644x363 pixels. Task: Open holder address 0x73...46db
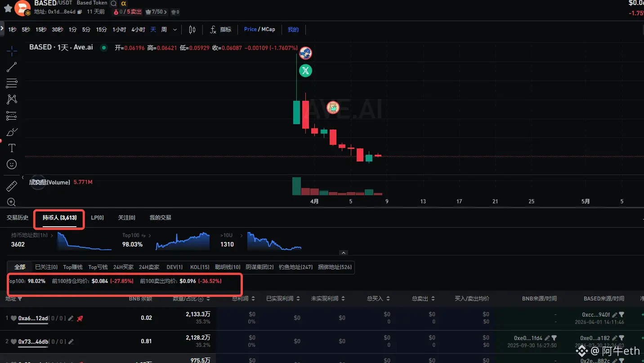(33, 341)
